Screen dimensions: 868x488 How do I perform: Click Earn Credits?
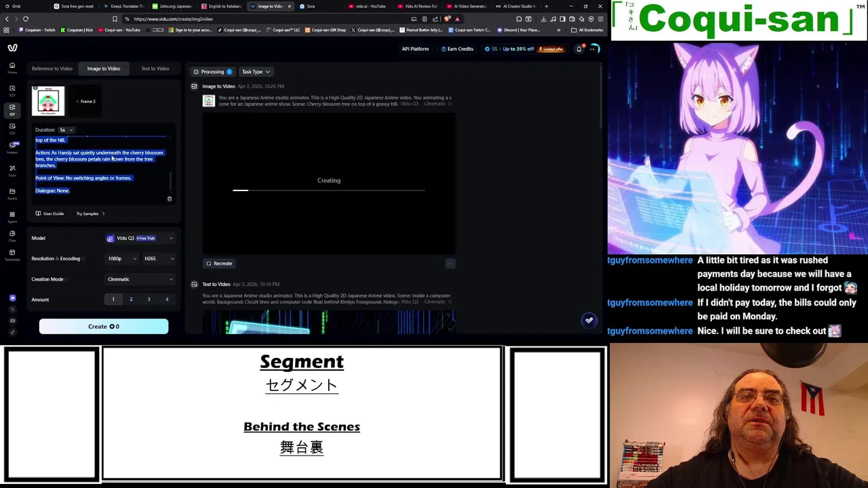[x=457, y=49]
